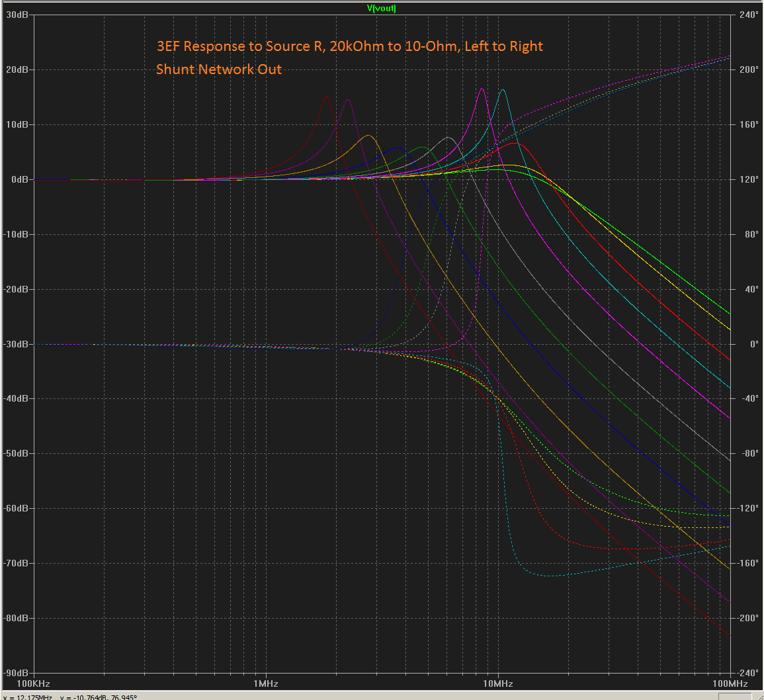Click the -20dB left axis label
Screen dimensions: 764x700
coord(16,290)
